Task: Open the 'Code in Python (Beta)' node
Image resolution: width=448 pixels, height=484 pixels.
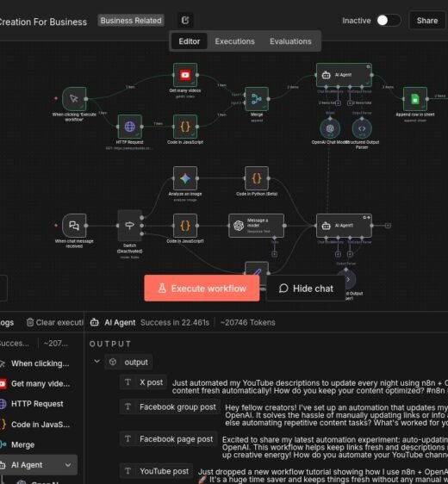Action: 257,178
